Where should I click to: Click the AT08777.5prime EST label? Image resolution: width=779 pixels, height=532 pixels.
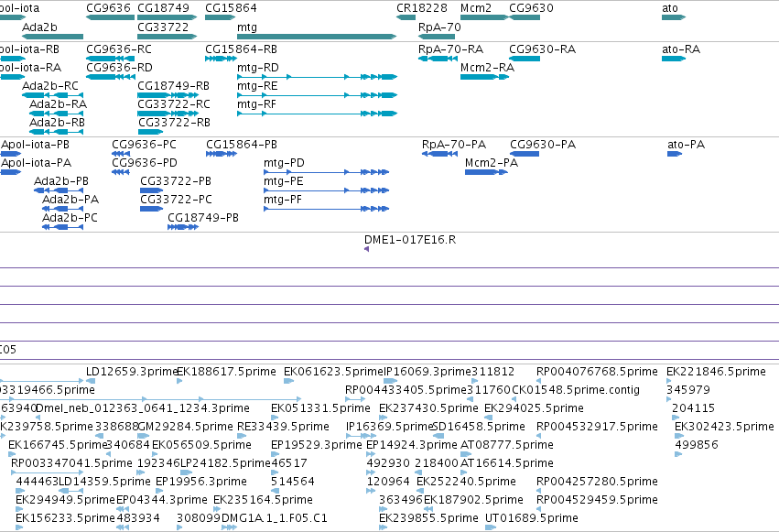tap(507, 445)
